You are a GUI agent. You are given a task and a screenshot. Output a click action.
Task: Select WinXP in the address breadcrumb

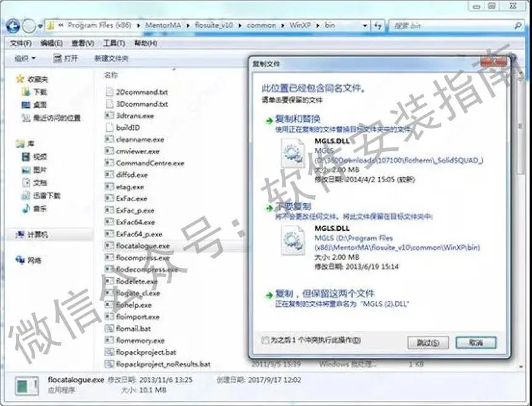[x=300, y=25]
